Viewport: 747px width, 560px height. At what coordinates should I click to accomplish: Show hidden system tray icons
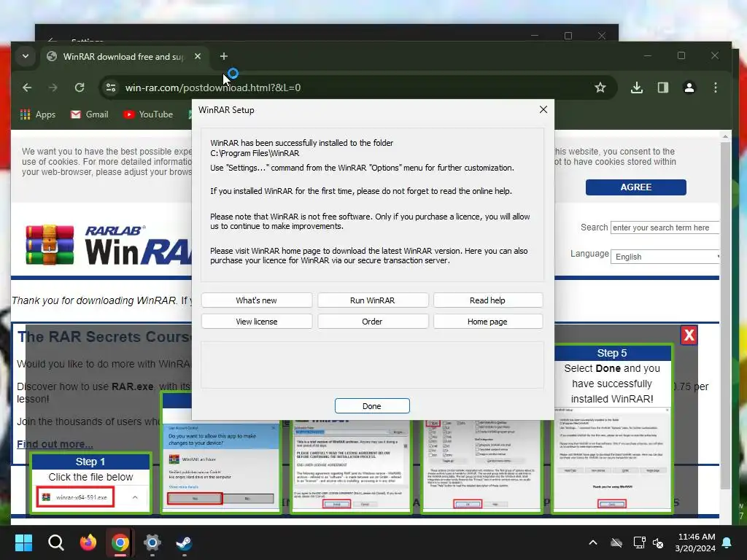click(x=592, y=542)
